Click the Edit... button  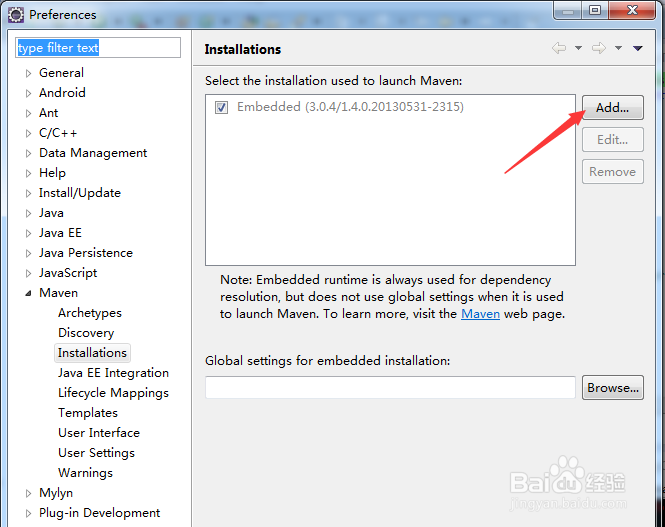[x=612, y=139]
